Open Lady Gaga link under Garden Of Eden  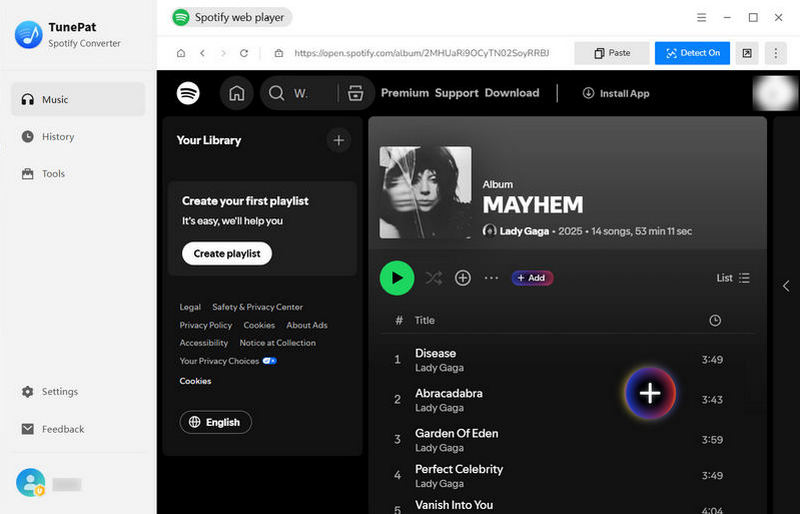pos(439,448)
